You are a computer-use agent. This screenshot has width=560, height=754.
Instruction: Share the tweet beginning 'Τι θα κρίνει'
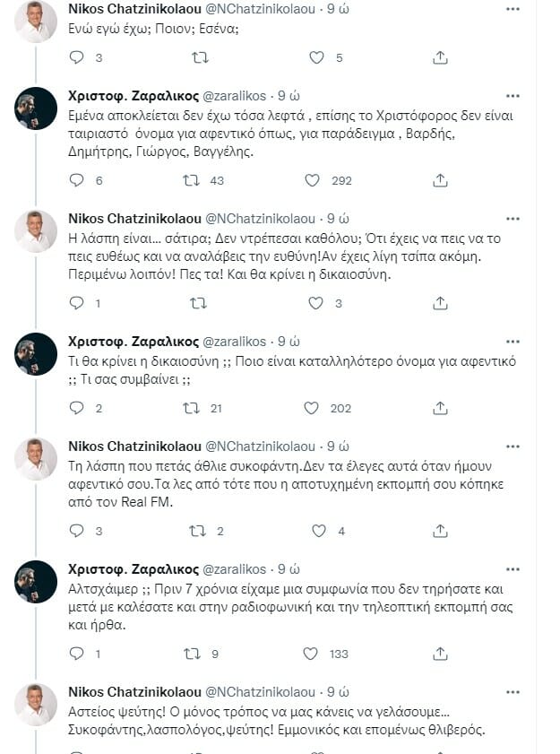[x=440, y=408]
